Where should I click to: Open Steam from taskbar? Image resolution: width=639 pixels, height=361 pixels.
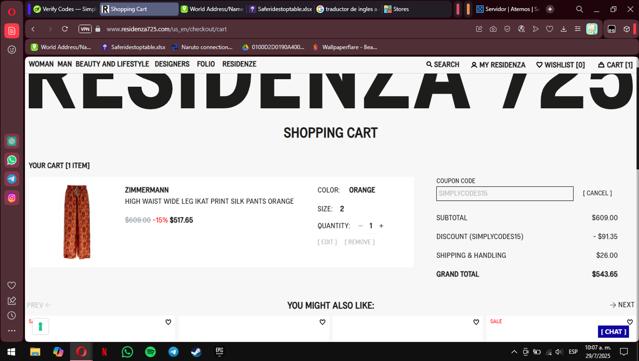pyautogui.click(x=196, y=352)
